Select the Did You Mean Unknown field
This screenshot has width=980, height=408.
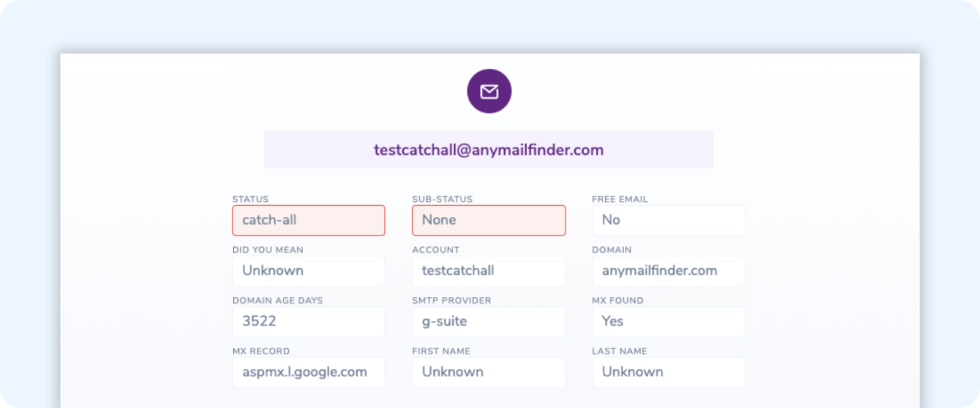pyautogui.click(x=309, y=271)
